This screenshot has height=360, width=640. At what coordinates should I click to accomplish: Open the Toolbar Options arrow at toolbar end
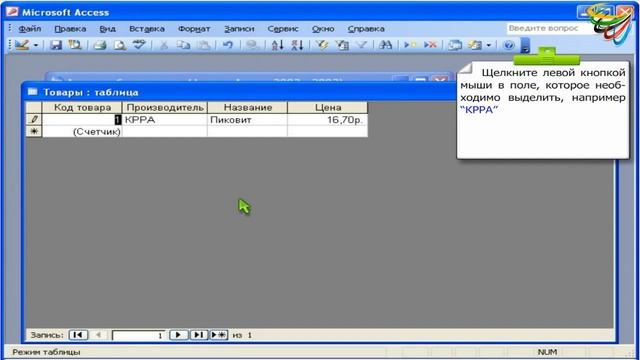[x=525, y=45]
